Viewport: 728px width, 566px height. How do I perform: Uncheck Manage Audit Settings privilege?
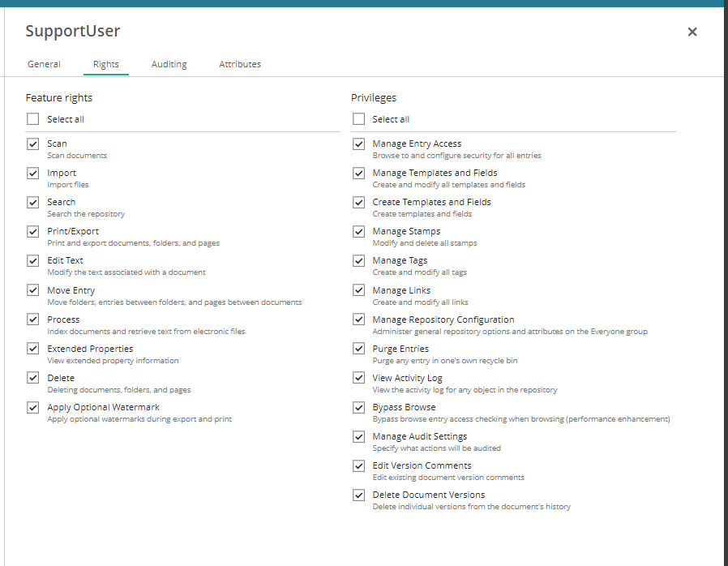pyautogui.click(x=358, y=436)
